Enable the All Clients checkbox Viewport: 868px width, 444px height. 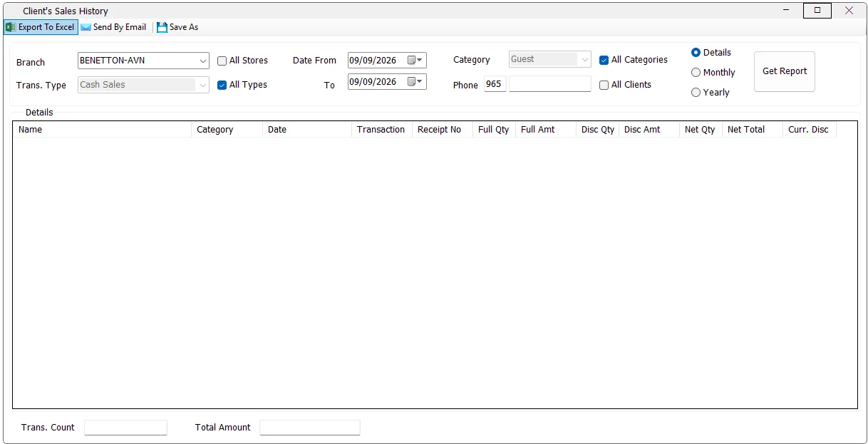coord(604,85)
